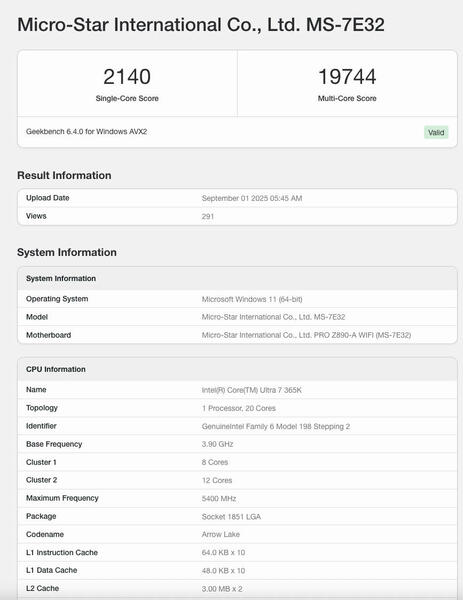This screenshot has width=463, height=600.
Task: Click the Topology row label
Action: coord(42,408)
